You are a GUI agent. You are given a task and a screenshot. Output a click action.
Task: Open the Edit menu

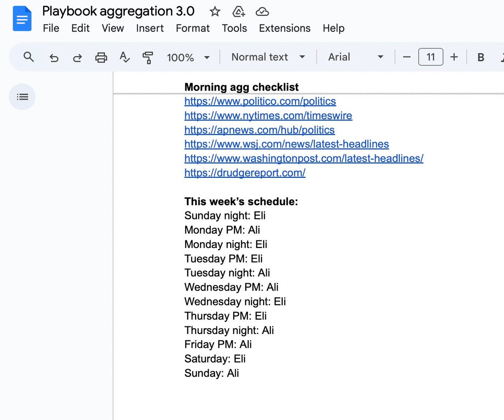pos(80,28)
